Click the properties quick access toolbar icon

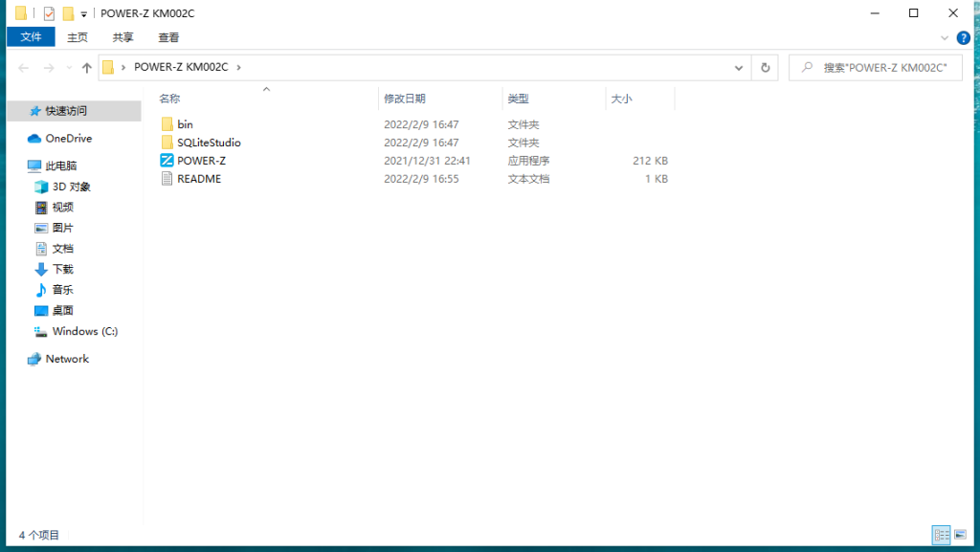click(49, 13)
